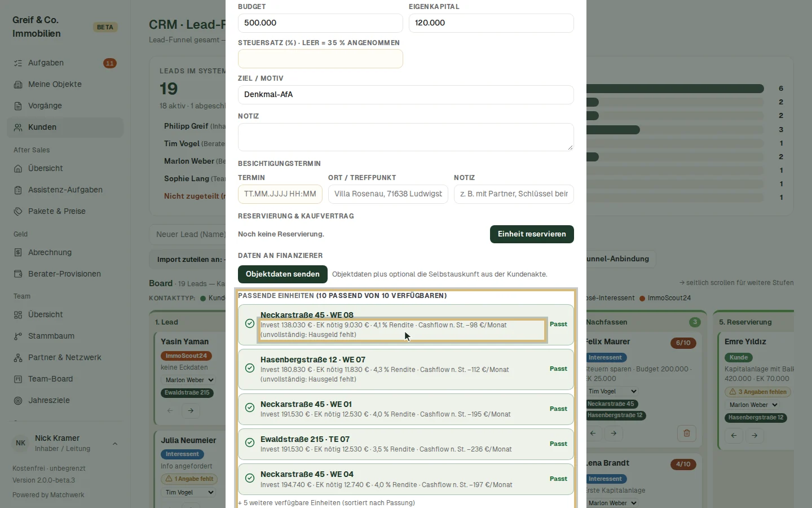Viewport: 812px width, 508px height.
Task: Click the Termin date input field
Action: (280, 194)
